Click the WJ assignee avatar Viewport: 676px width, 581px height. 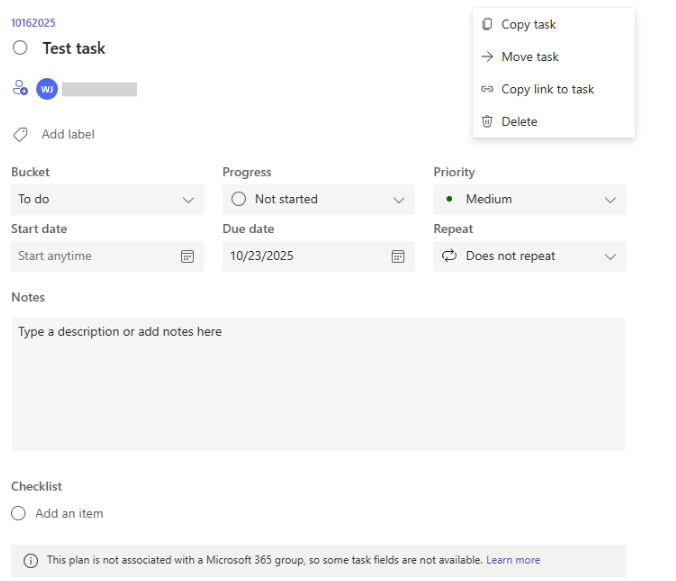(x=46, y=89)
